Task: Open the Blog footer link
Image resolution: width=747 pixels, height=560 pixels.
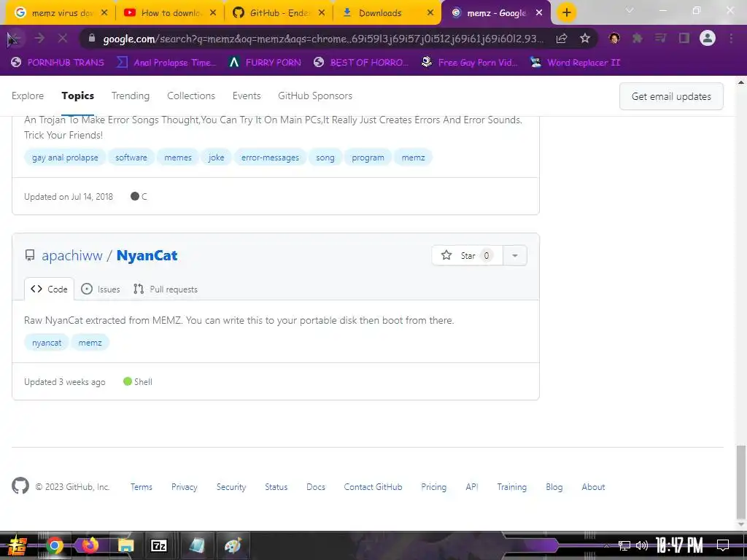Action: [x=554, y=486]
